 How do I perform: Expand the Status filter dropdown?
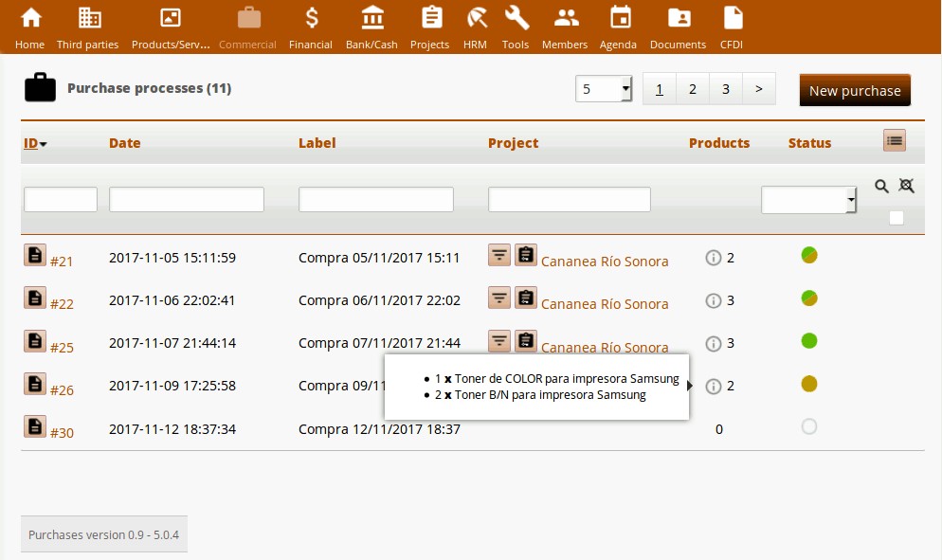tap(808, 200)
